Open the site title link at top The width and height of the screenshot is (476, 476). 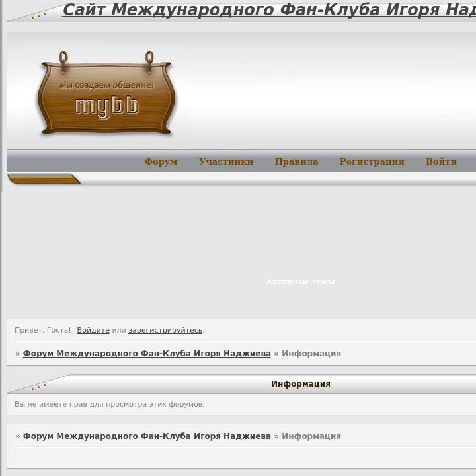(269, 10)
